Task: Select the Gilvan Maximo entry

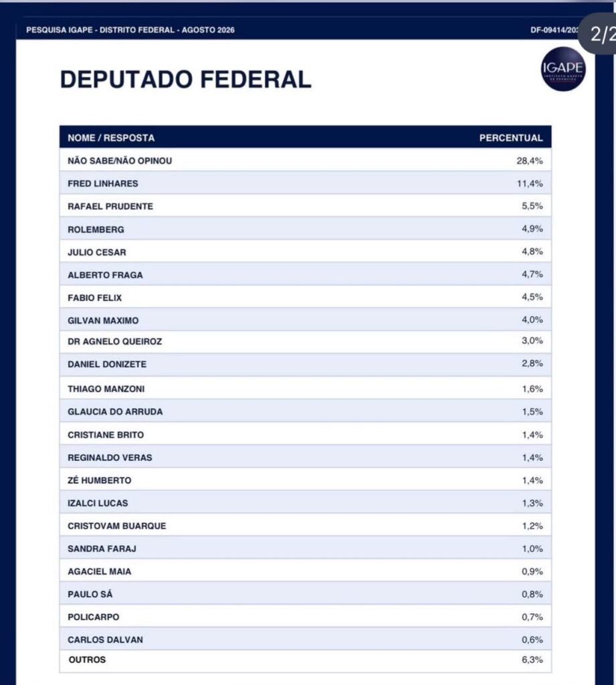Action: click(x=306, y=320)
